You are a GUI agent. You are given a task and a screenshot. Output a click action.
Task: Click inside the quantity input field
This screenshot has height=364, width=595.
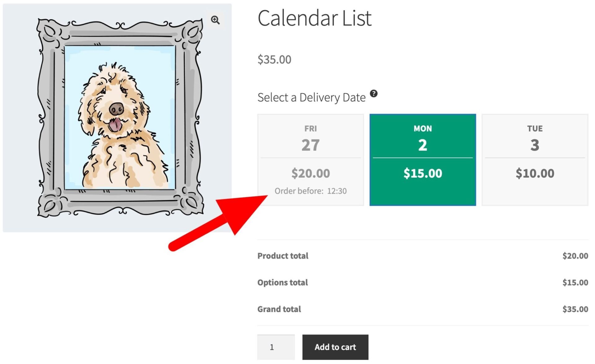[276, 347]
